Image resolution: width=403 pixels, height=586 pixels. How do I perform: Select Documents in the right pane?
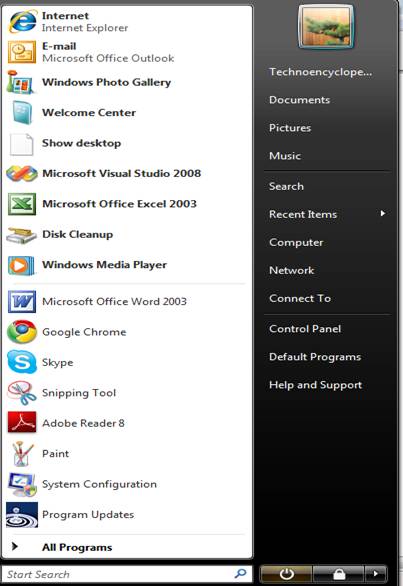pyautogui.click(x=299, y=100)
